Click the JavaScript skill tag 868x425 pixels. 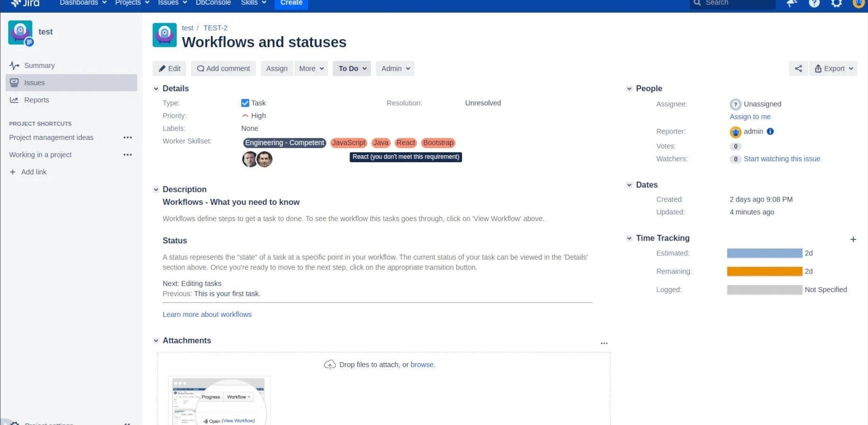349,143
